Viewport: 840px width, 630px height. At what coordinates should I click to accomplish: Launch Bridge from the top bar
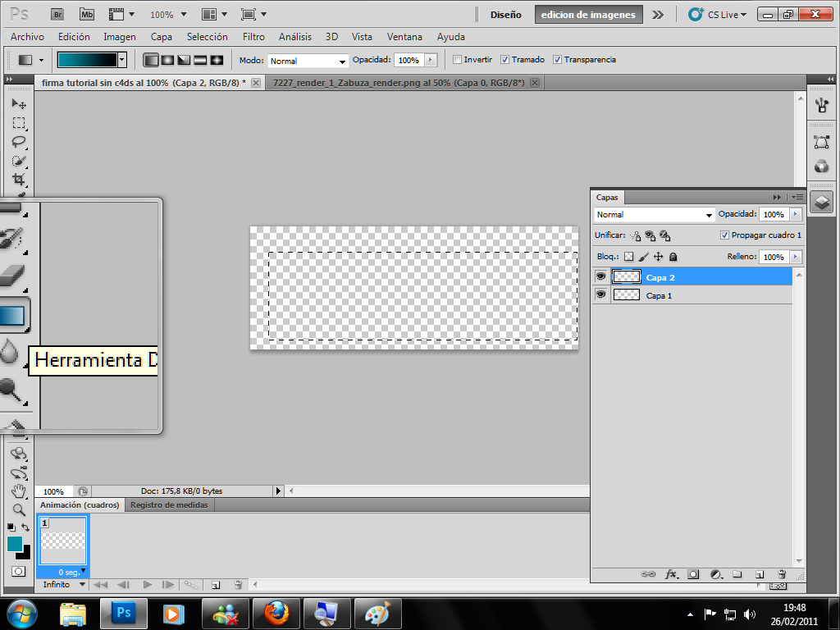pyautogui.click(x=57, y=15)
